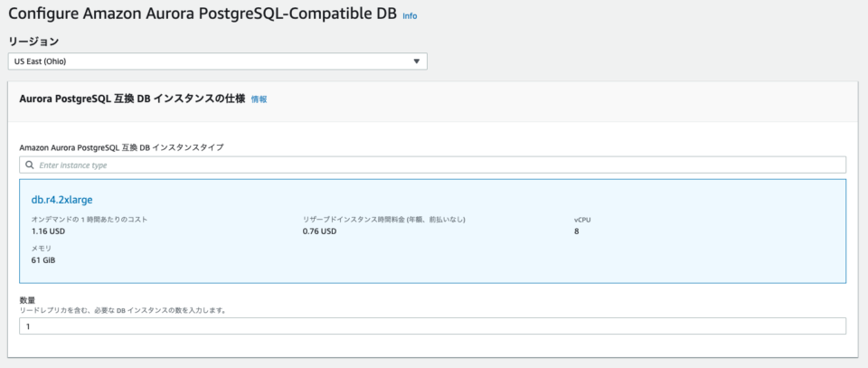Click the 1.16 USD on-demand cost value
Screen dimensions: 868x368
point(48,231)
